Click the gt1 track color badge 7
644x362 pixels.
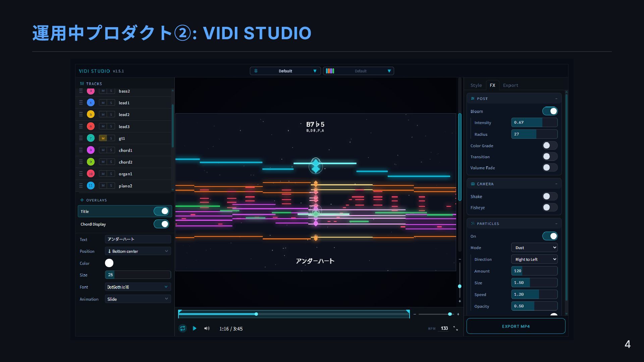[x=91, y=138]
